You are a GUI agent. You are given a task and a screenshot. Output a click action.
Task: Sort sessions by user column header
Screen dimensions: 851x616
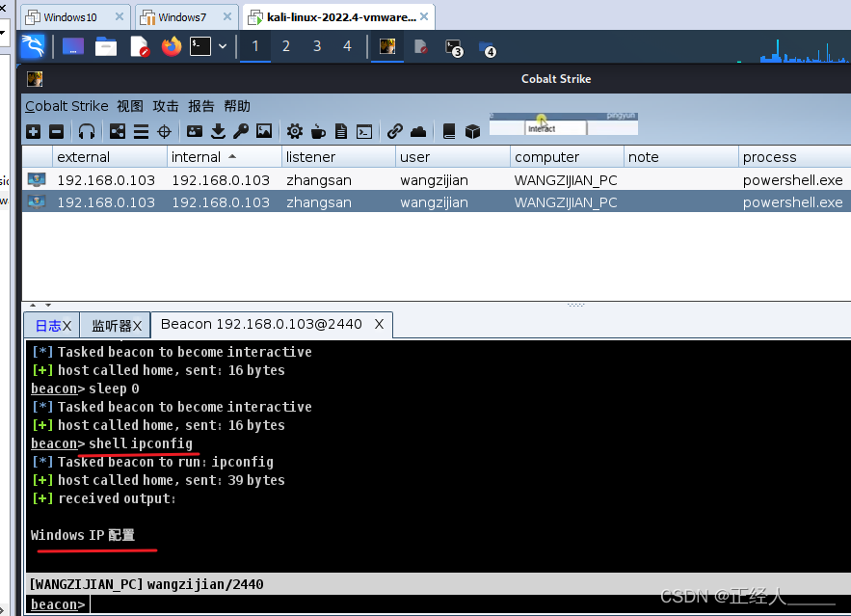click(453, 157)
